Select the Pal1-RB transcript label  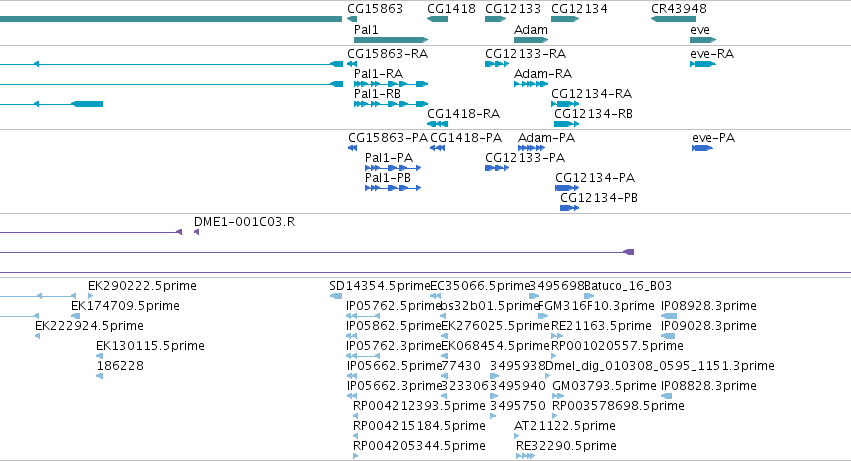coord(377,94)
